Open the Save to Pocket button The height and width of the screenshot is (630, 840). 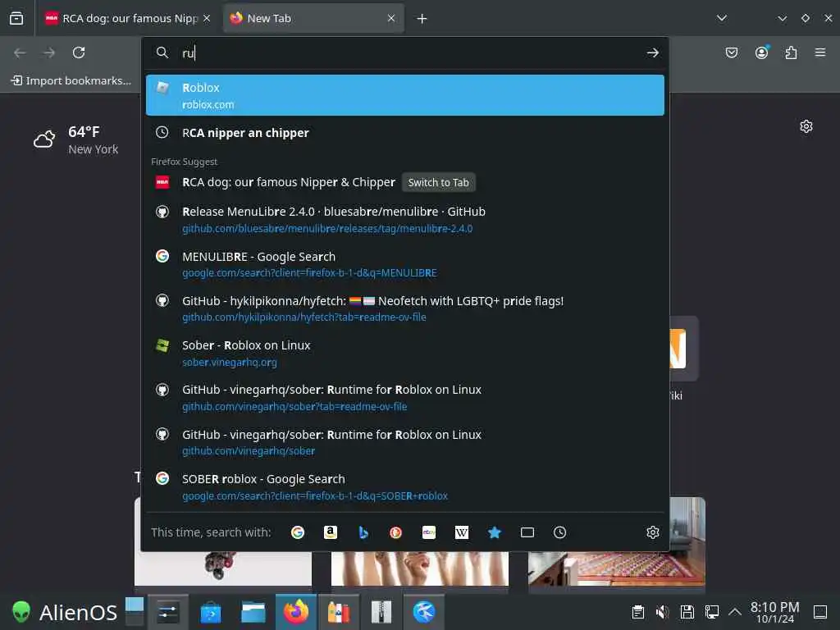pyautogui.click(x=731, y=52)
